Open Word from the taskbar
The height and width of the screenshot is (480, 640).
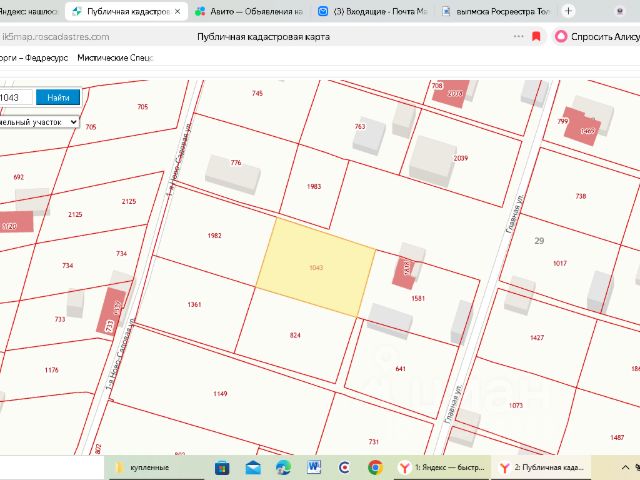(x=314, y=467)
